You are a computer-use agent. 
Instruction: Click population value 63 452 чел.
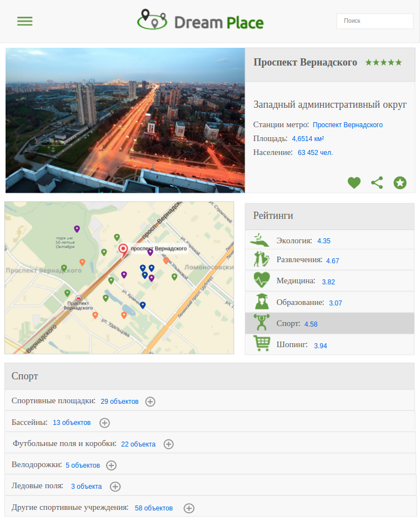(315, 153)
